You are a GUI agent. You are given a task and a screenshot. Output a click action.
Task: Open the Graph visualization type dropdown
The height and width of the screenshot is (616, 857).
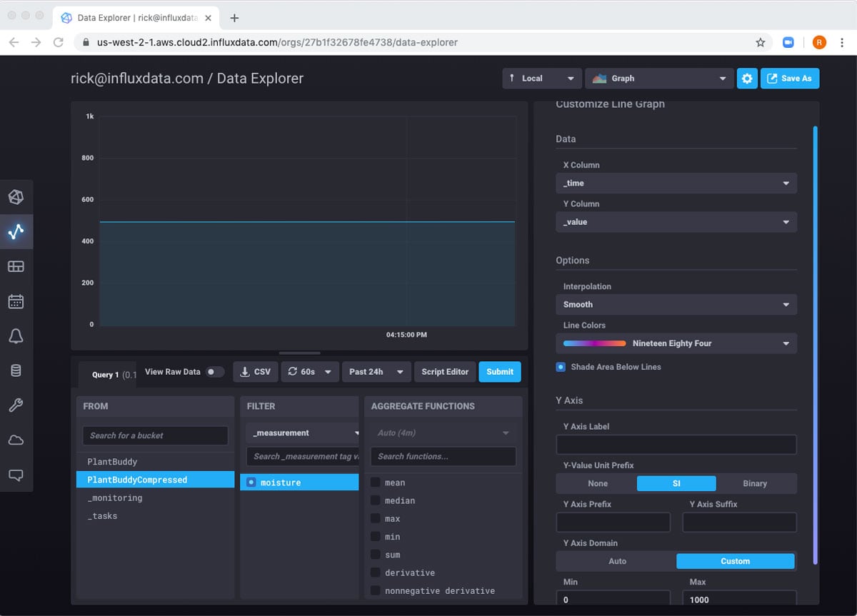(658, 79)
